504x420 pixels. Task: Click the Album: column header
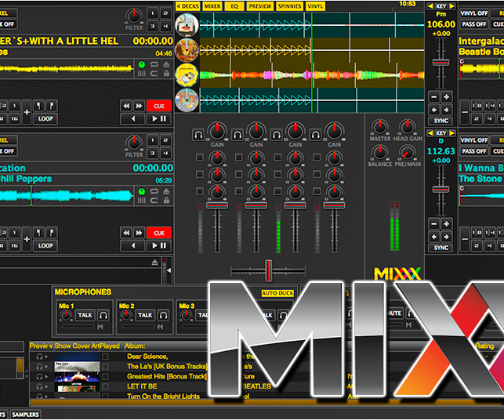(x=135, y=346)
